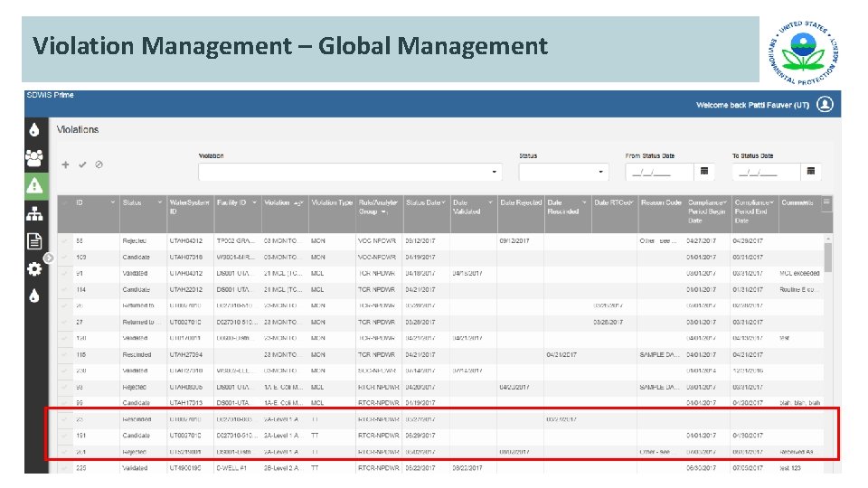This screenshot has height=488, width=868.
Task: Click the plus add violation icon
Action: pyautogui.click(x=65, y=164)
